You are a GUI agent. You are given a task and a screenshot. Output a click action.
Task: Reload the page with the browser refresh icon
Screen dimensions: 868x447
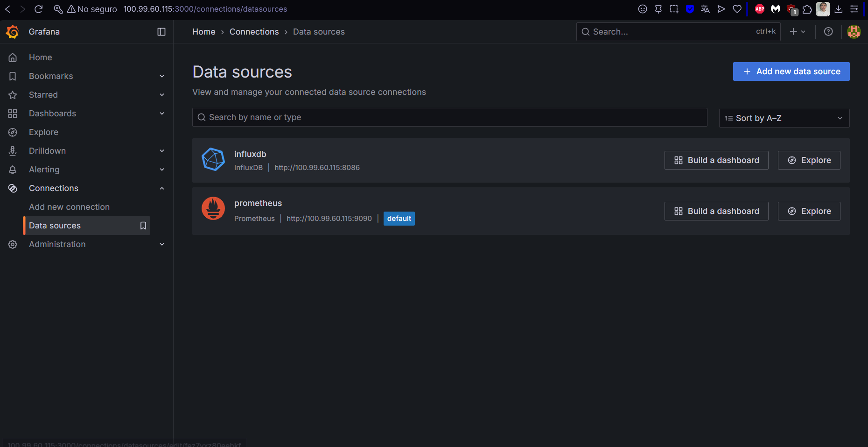39,9
